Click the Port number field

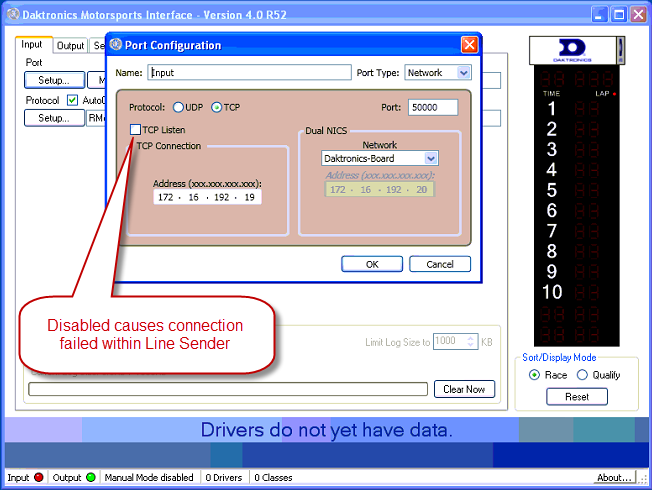point(433,107)
